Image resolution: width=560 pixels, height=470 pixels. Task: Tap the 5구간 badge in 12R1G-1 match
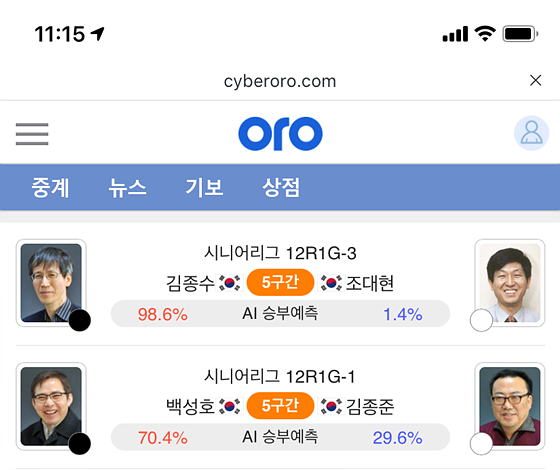(280, 406)
